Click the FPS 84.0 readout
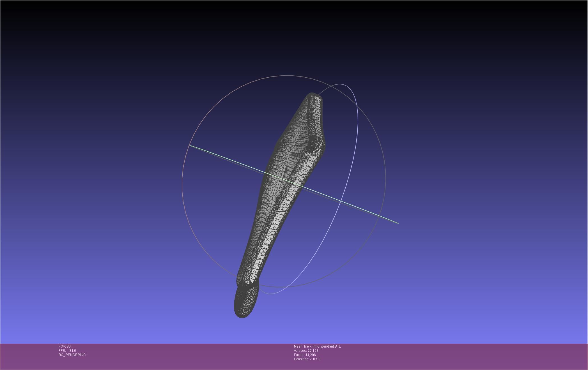Screen dimensions: 588x370 [x=67, y=351]
